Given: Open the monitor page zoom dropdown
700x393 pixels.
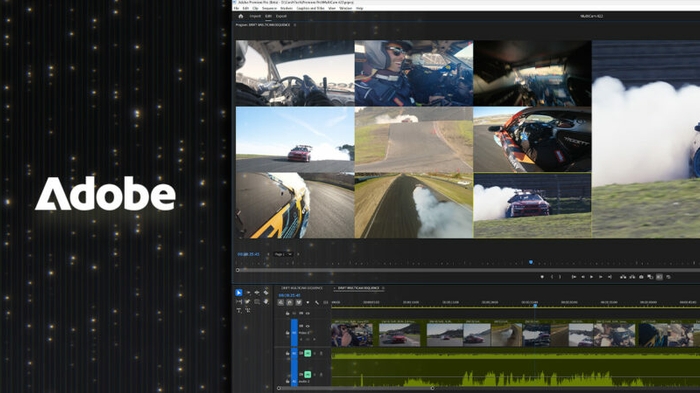Looking at the screenshot, I should pos(283,254).
